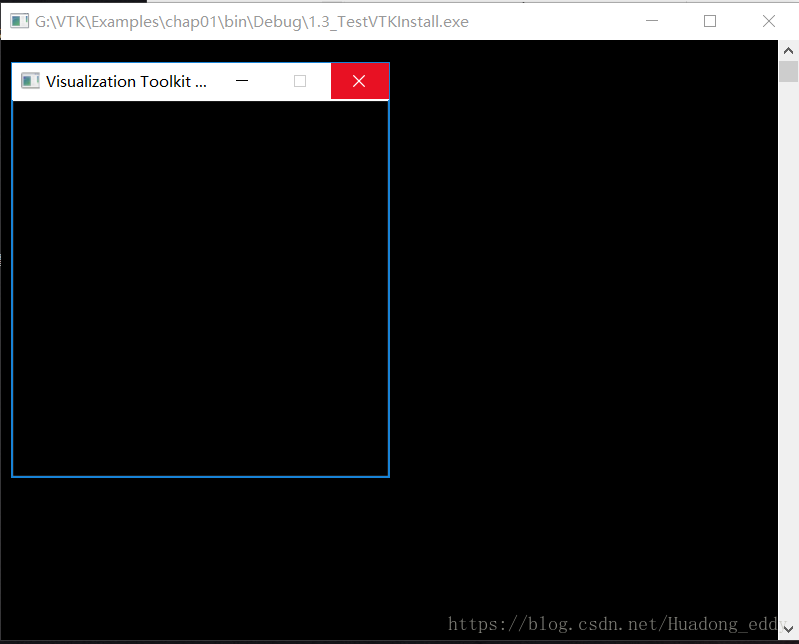Click the G:\VTK\Examples console title path
The height and width of the screenshot is (644, 799).
[x=252, y=21]
